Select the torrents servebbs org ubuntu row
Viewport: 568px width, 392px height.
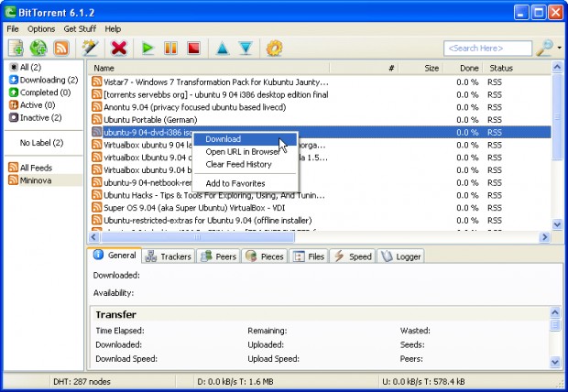321,95
